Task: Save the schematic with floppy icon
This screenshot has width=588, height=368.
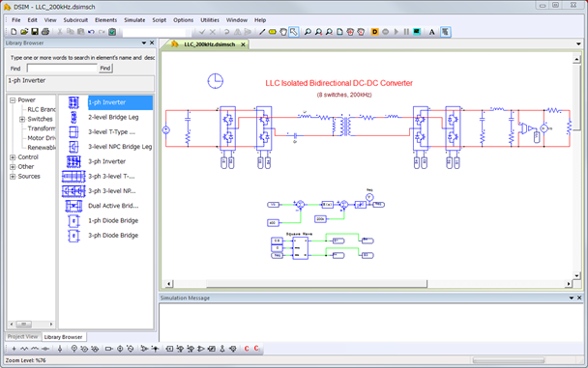Action: [x=35, y=32]
